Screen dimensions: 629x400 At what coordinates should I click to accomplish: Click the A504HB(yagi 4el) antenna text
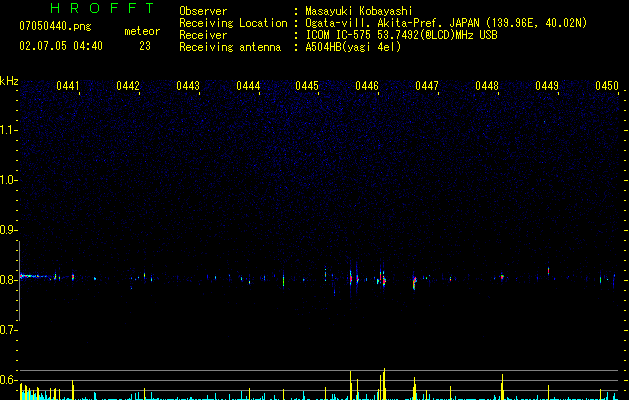coord(353,47)
